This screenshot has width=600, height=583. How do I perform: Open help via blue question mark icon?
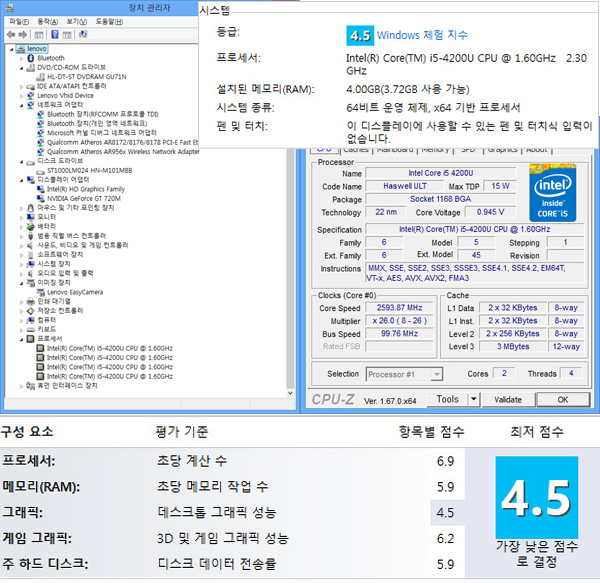[55, 35]
